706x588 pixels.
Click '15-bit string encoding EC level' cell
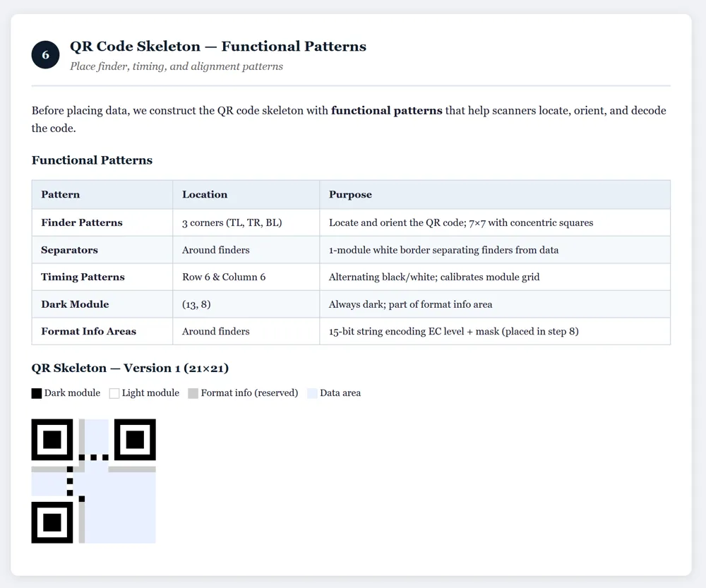[x=495, y=331]
